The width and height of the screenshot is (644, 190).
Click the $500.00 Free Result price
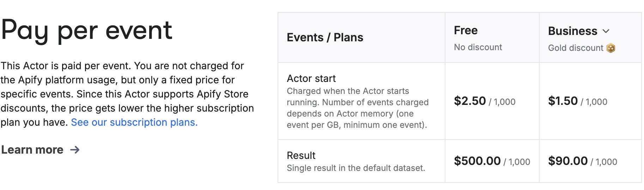(x=477, y=161)
